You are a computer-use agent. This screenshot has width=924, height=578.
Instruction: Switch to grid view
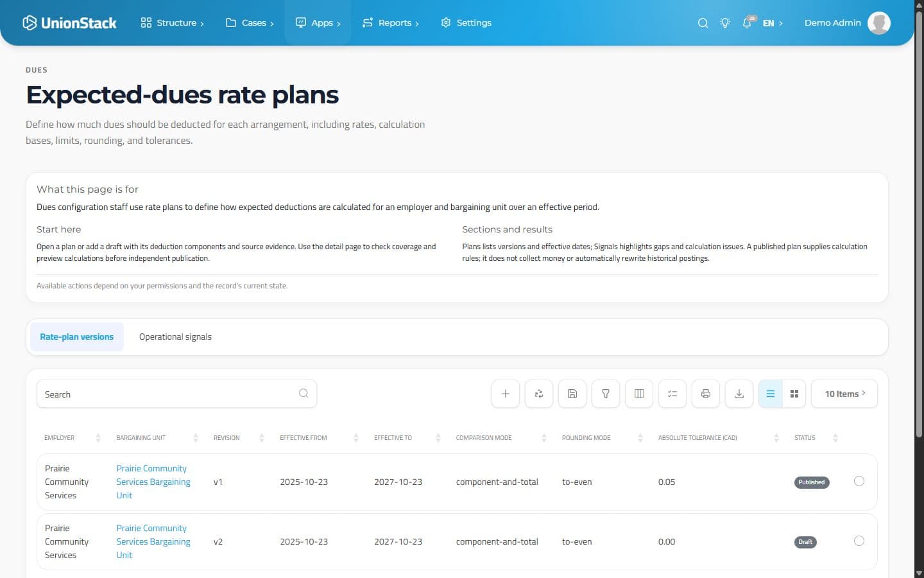click(794, 394)
